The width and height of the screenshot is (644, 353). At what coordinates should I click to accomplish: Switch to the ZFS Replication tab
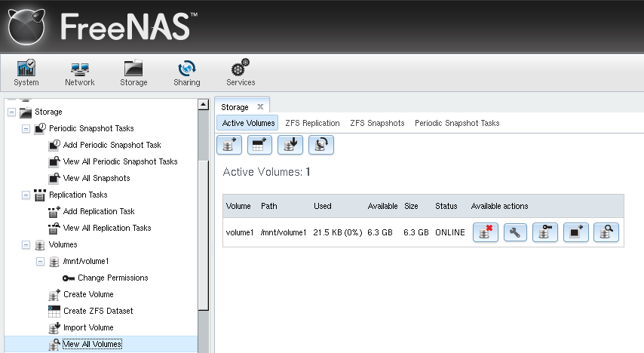pos(312,123)
